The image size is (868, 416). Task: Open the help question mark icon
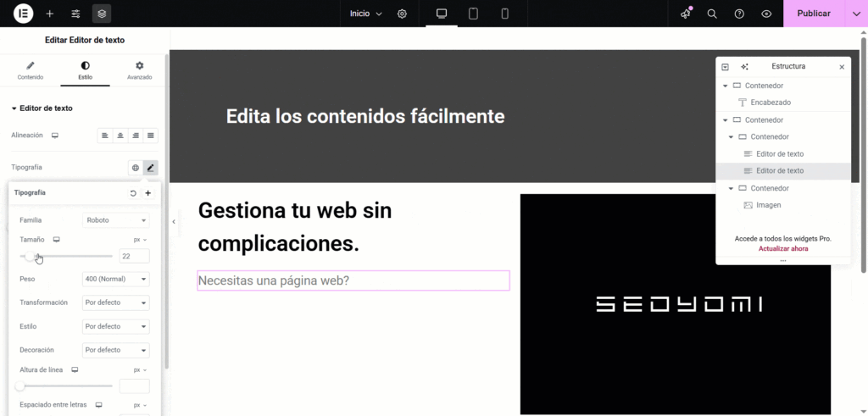(x=739, y=14)
